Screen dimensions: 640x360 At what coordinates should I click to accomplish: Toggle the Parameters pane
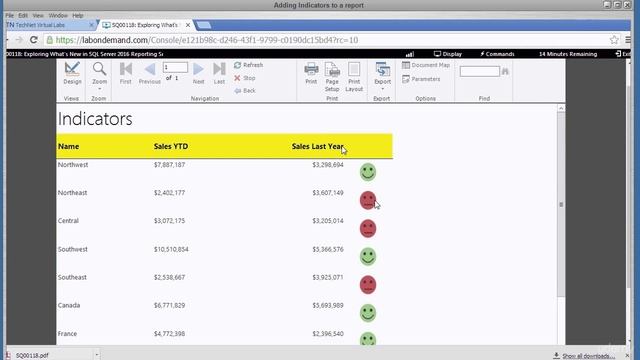[421, 79]
